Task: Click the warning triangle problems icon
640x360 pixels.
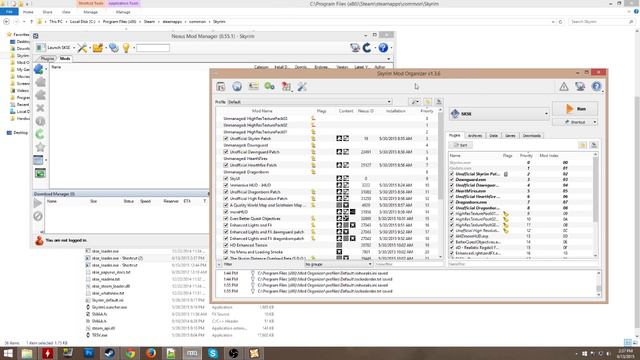Action: point(564,86)
